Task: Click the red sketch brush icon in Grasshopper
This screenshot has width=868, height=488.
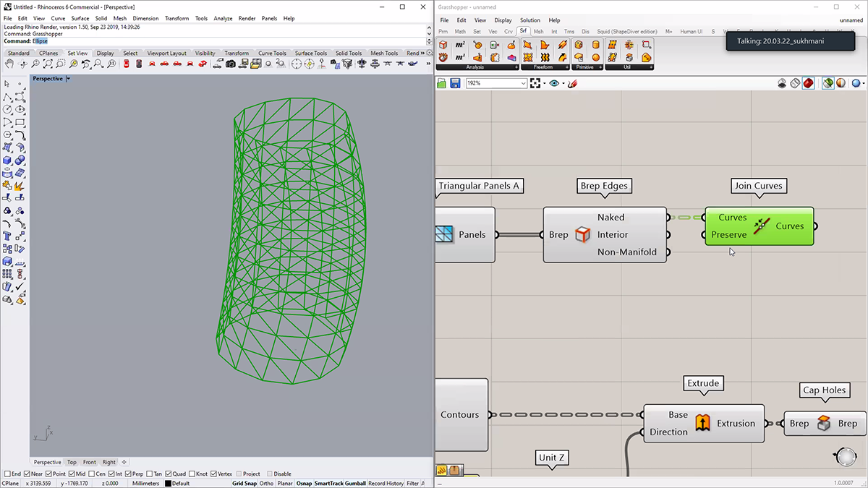Action: click(x=572, y=84)
